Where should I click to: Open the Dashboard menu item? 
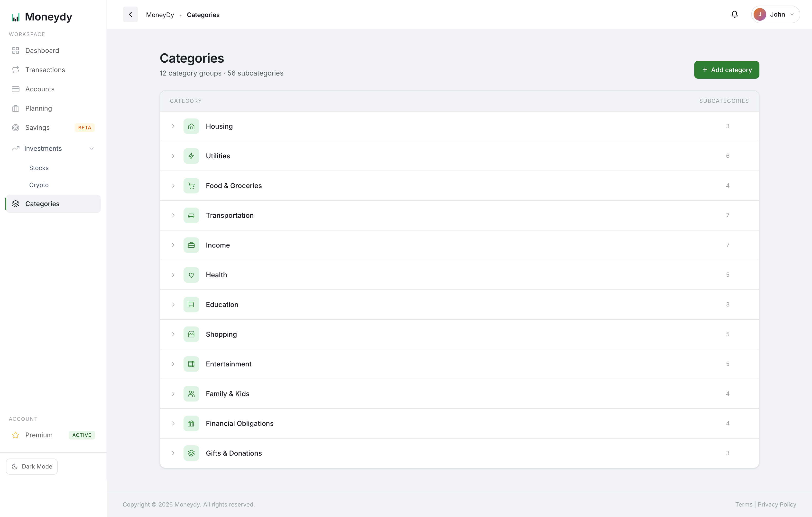53,51
